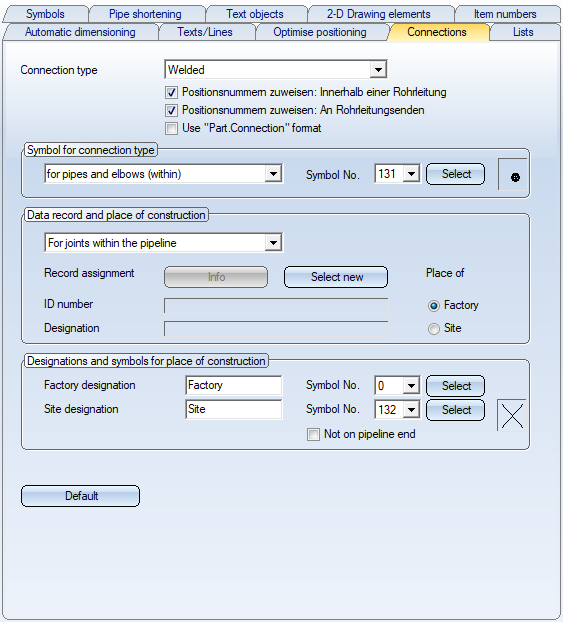
Task: Toggle Positionsnummern zuweisen: An Rohrleitungsenden checkbox
Action: point(171,110)
